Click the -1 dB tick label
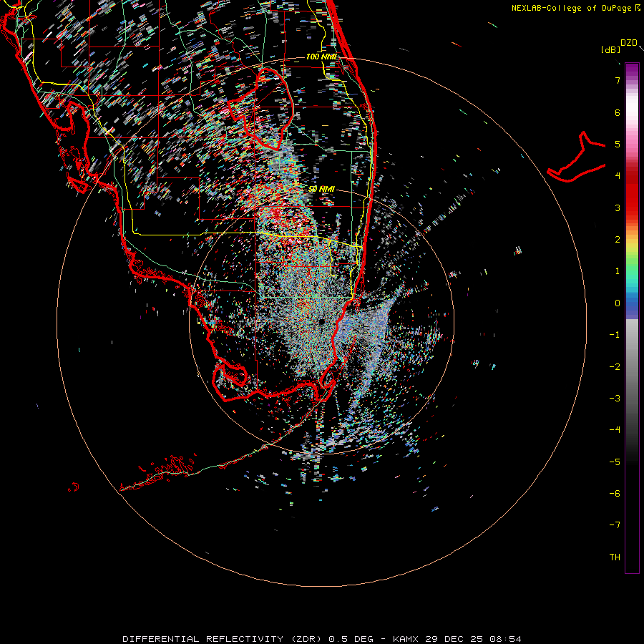644x644 pixels. 615,335
